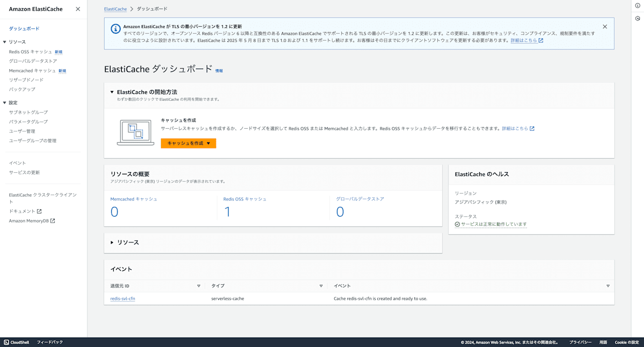Open リザーブドノード in the sidebar
The height and width of the screenshot is (347, 644).
click(26, 80)
